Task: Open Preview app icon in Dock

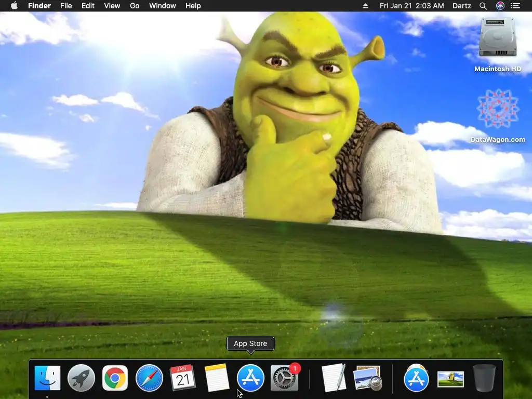Action: point(368,378)
